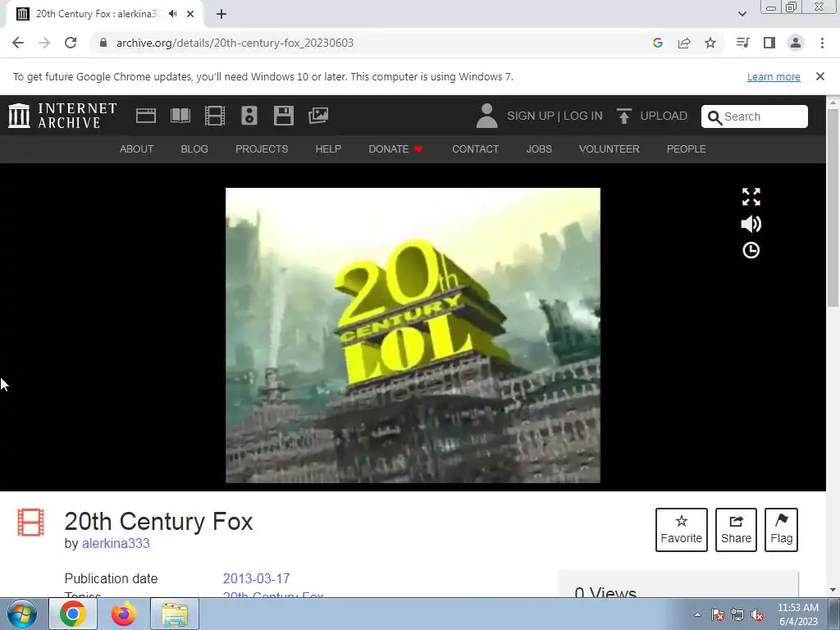Open the Action Center flag icon
The width and height of the screenshot is (840, 630).
(x=718, y=614)
